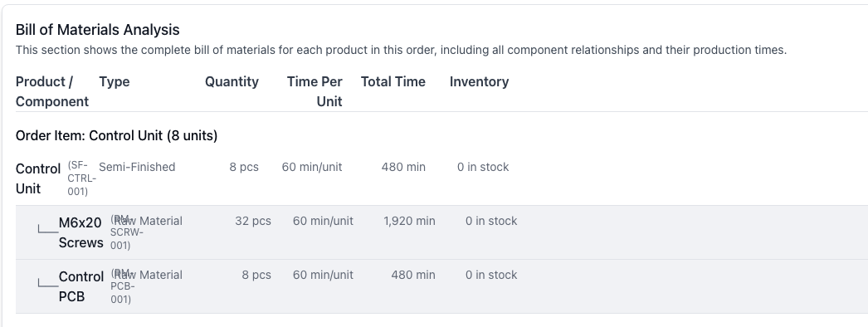
Task: Click the RM-PCB-001 component code
Action: (123, 286)
